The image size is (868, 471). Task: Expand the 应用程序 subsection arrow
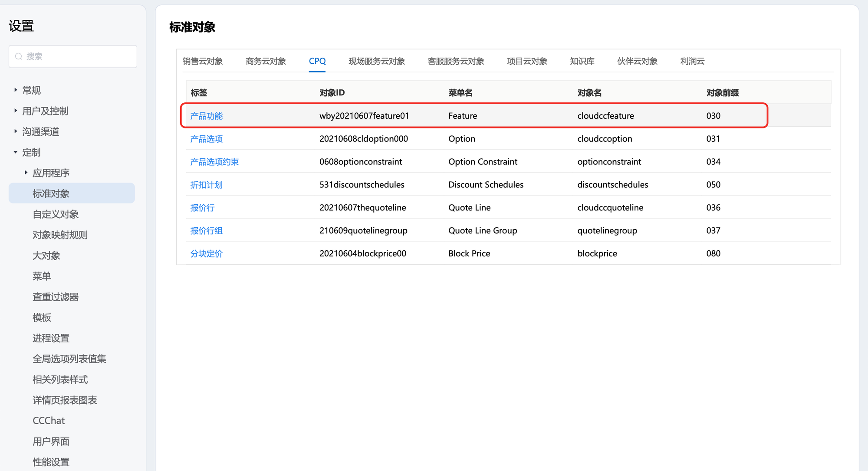coord(26,173)
